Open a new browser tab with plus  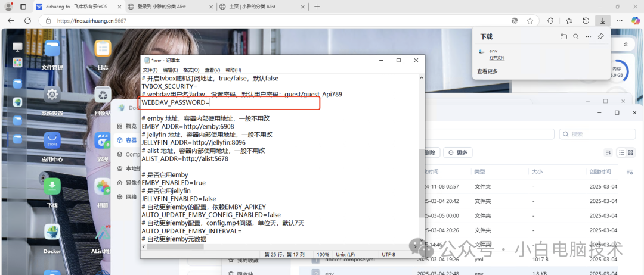pyautogui.click(x=317, y=7)
